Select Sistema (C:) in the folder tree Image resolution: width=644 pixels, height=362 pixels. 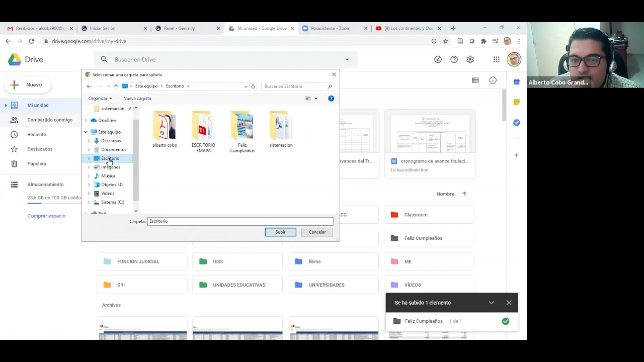pos(112,202)
